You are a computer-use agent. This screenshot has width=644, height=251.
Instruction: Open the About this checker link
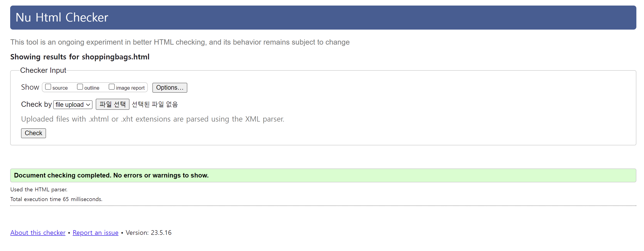tap(38, 233)
